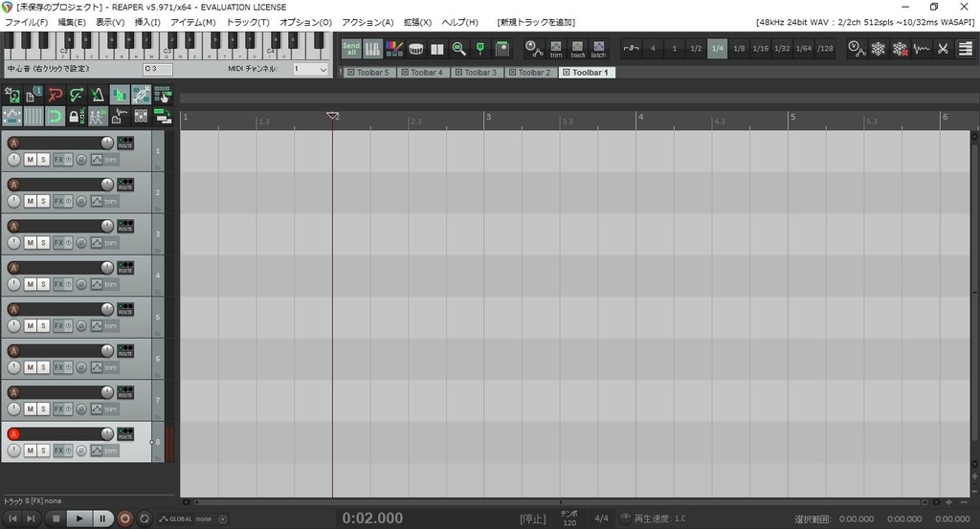Click the freeze snowflake icon
The image size is (980, 529).
click(879, 48)
